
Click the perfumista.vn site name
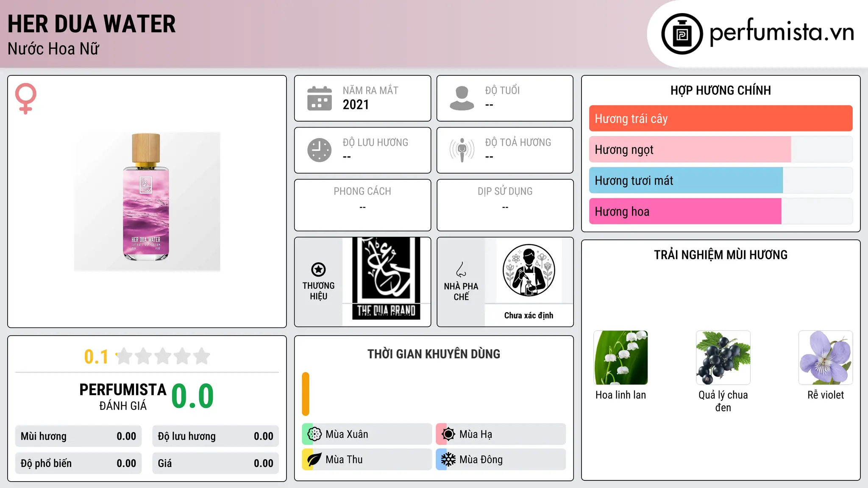[x=782, y=32]
